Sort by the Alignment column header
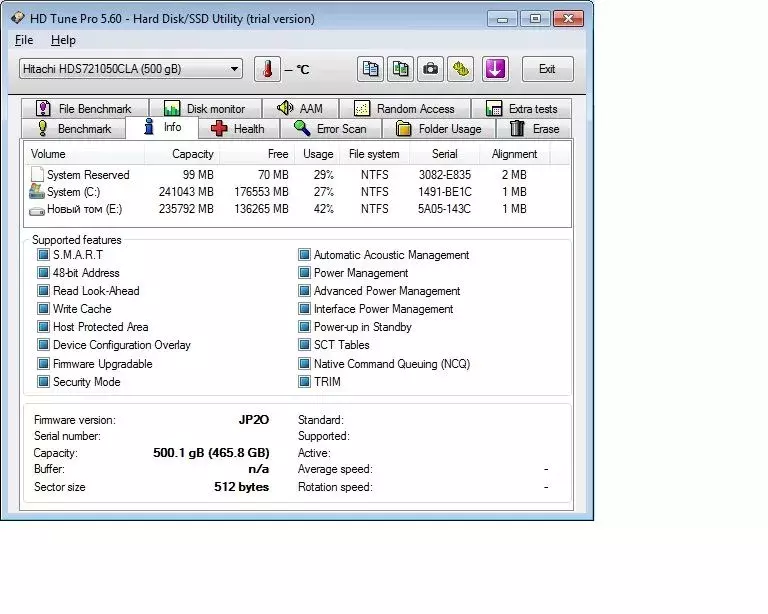 pyautogui.click(x=515, y=154)
